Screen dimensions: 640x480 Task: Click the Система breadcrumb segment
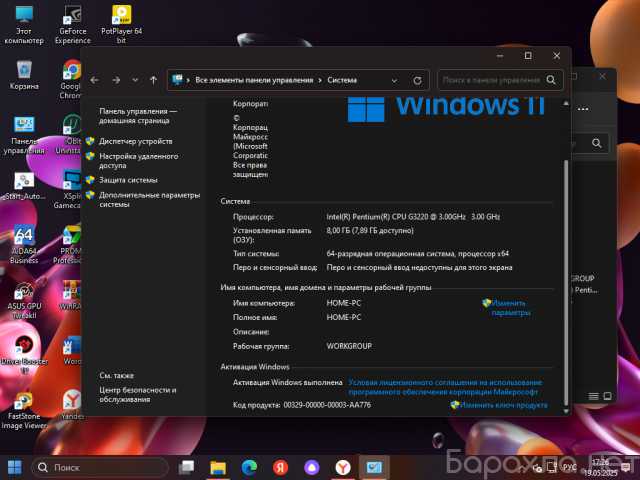342,80
